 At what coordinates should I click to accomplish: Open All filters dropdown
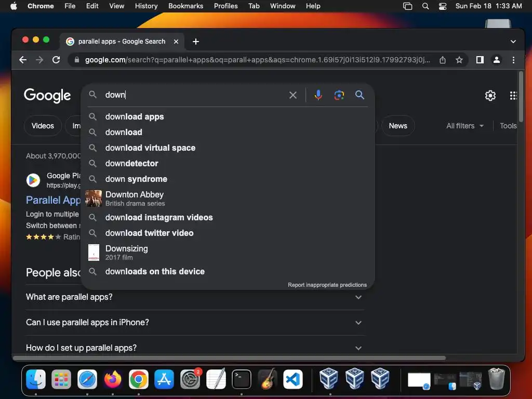[465, 126]
